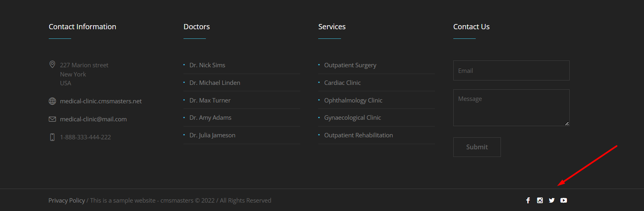Click the map pin address icon
The image size is (644, 211).
click(x=52, y=64)
